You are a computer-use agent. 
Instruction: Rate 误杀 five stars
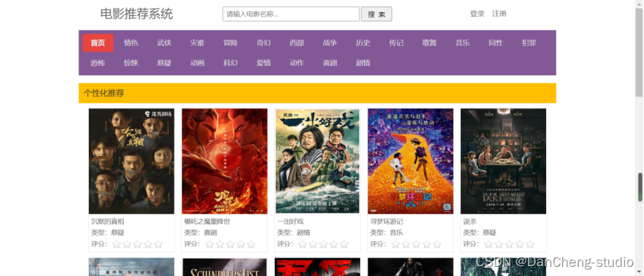(530, 244)
